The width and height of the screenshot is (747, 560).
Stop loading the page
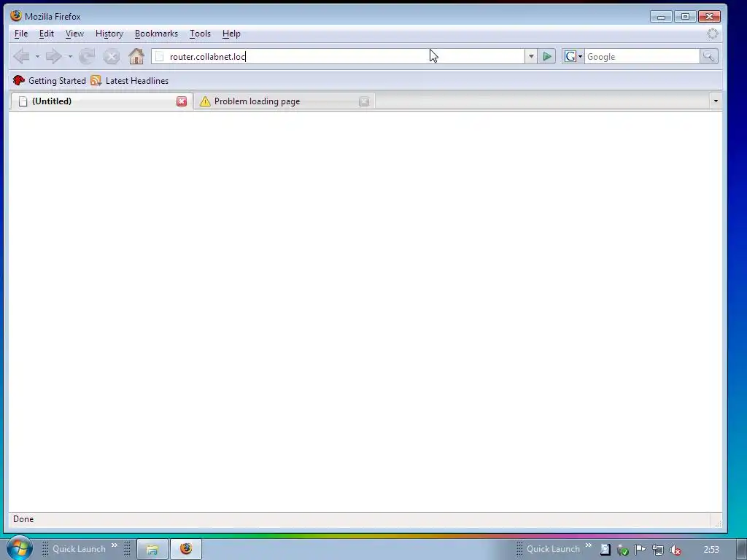[x=112, y=57]
